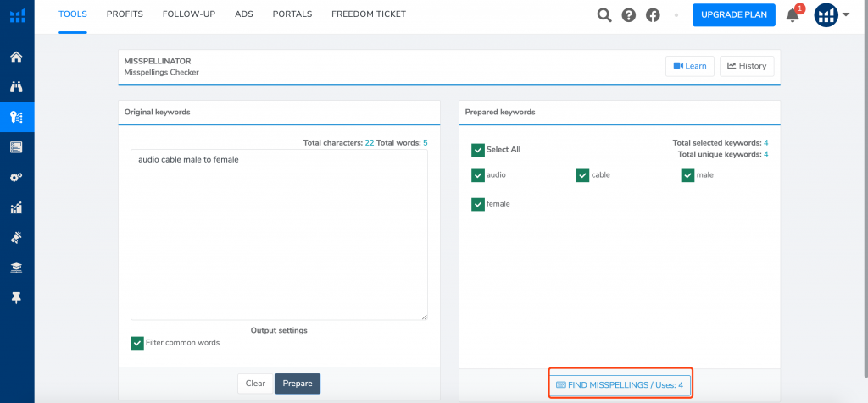
Task: Click the help question mark icon
Action: point(629,15)
